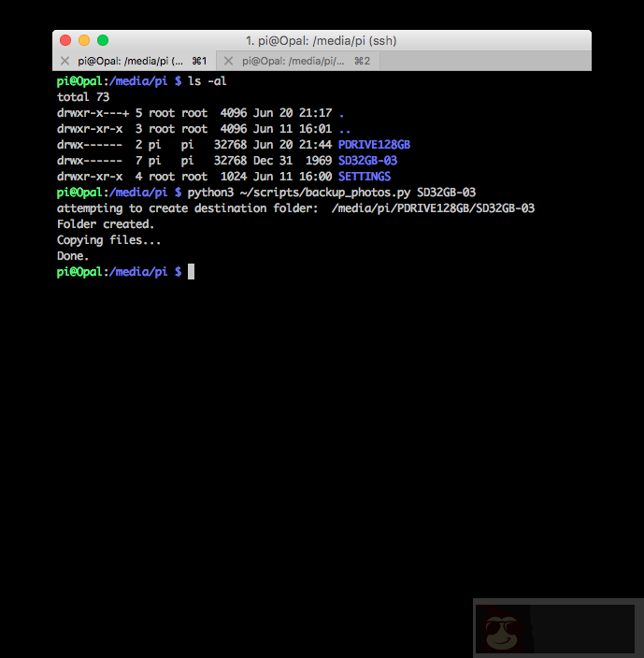Image resolution: width=644 pixels, height=658 pixels.
Task: Close the first terminal tab (⌘1)
Action: (x=64, y=61)
